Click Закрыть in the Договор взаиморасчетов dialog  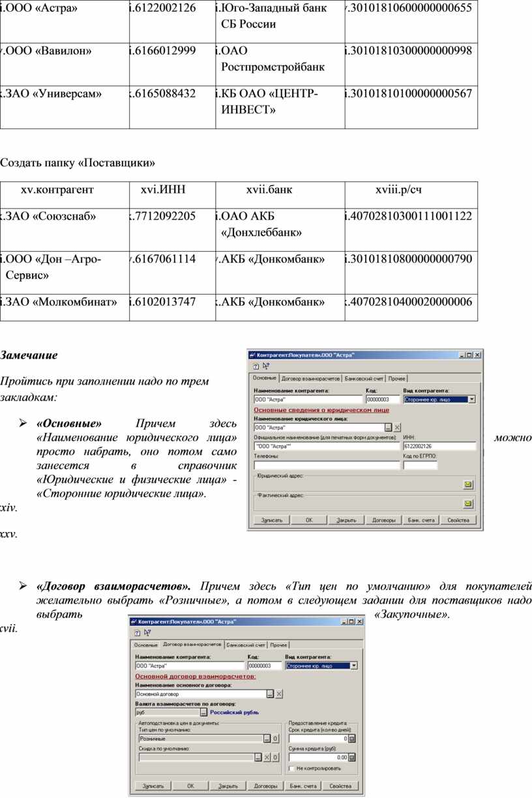228,786
